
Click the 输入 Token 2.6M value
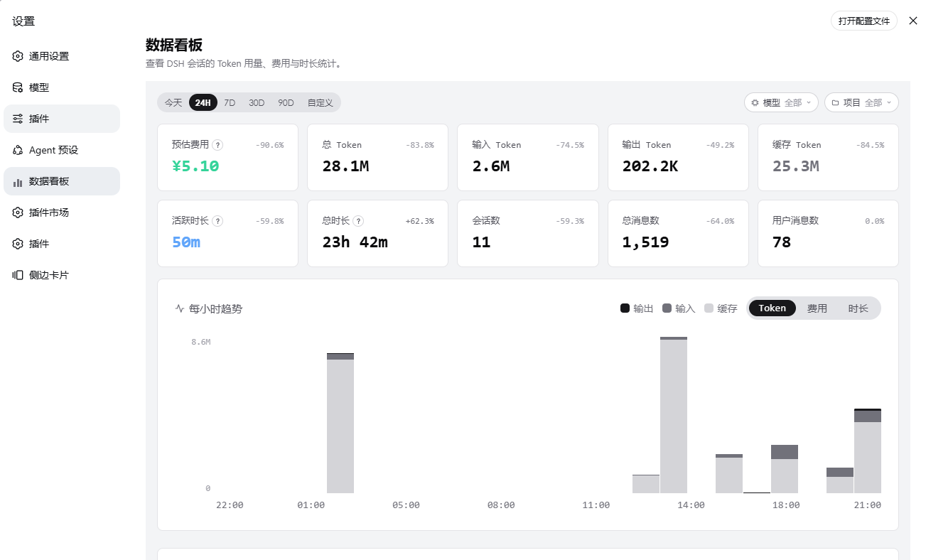point(491,166)
